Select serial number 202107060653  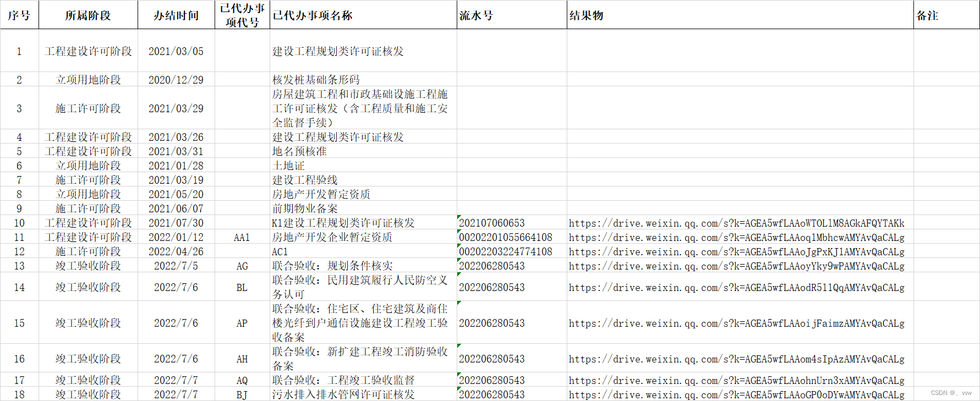[x=512, y=222]
